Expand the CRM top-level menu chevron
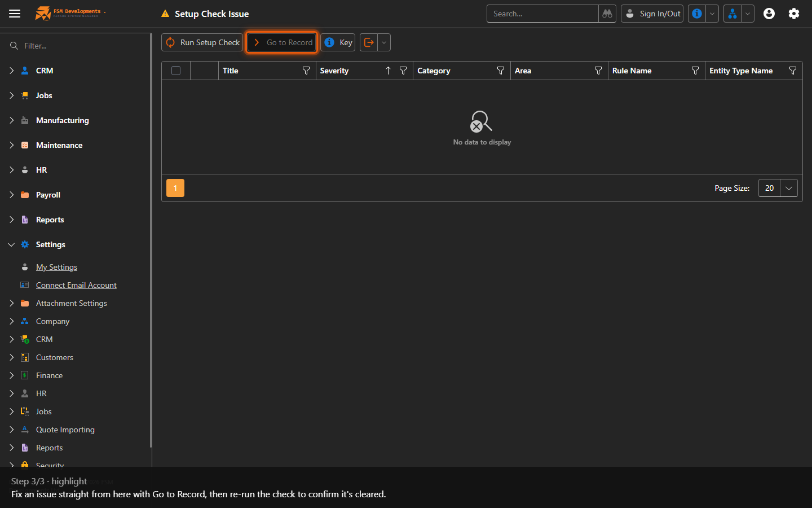 pyautogui.click(x=11, y=71)
